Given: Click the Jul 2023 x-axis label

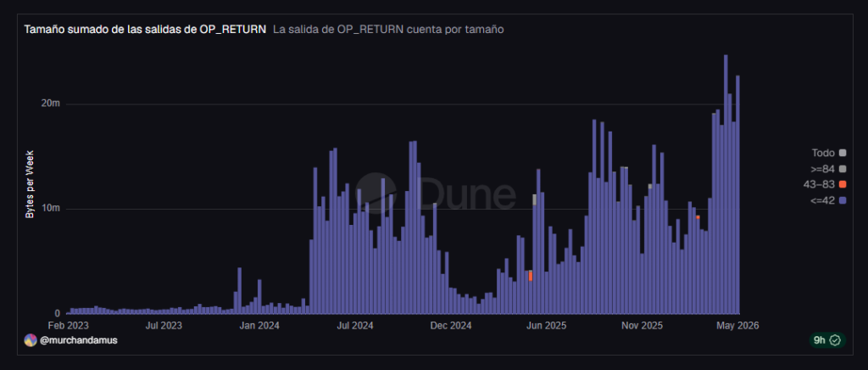Looking at the screenshot, I should [x=164, y=326].
